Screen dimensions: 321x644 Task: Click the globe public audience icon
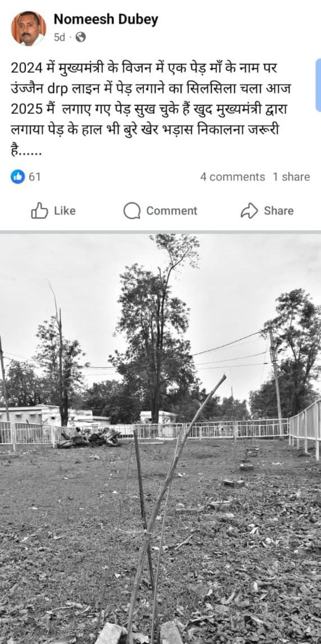tap(80, 37)
